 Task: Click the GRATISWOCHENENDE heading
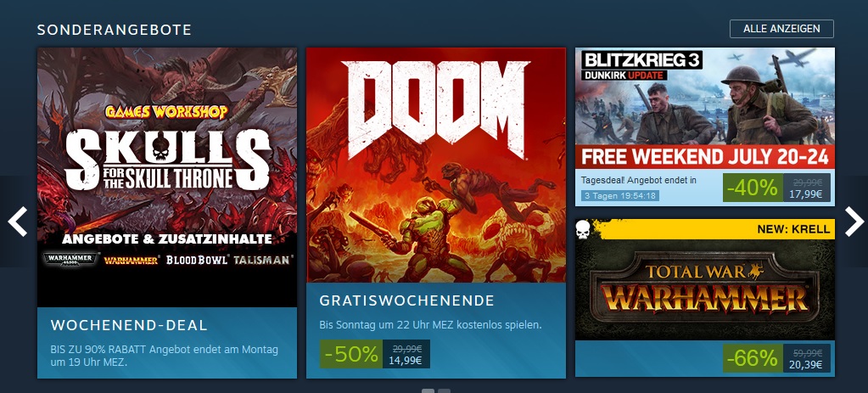(407, 300)
